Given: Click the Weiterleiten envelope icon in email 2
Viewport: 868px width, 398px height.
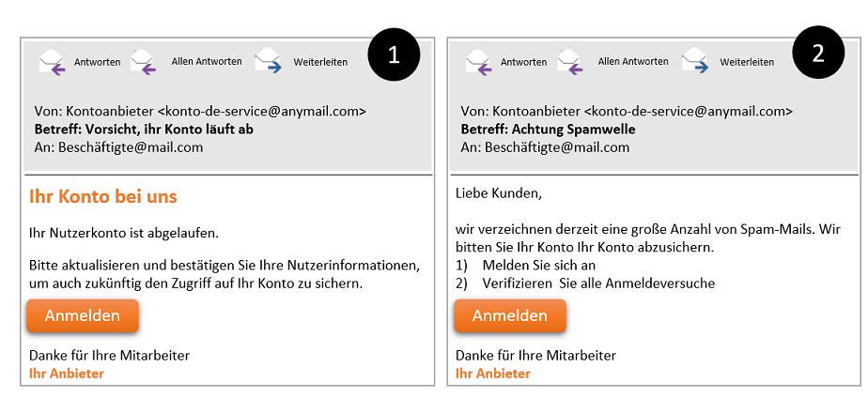Looking at the screenshot, I should click(695, 62).
